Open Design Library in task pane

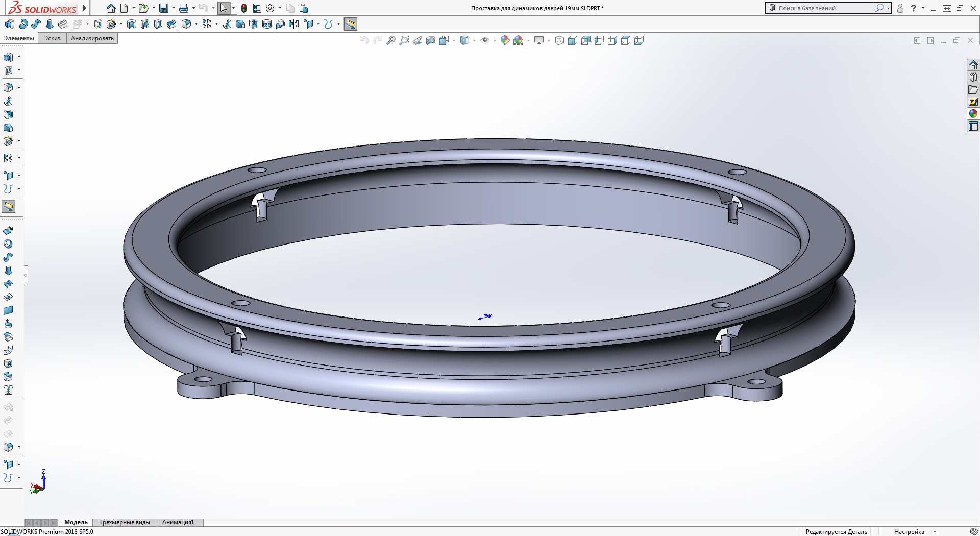973,77
